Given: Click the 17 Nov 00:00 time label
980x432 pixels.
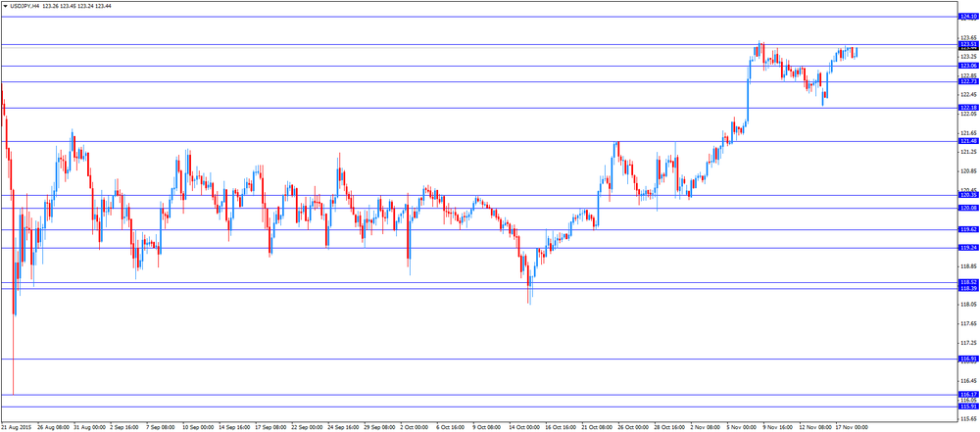Looking at the screenshot, I should [852, 428].
